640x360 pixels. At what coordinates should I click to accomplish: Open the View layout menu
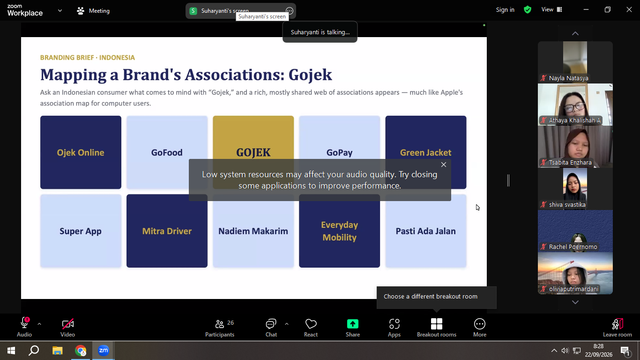551,10
